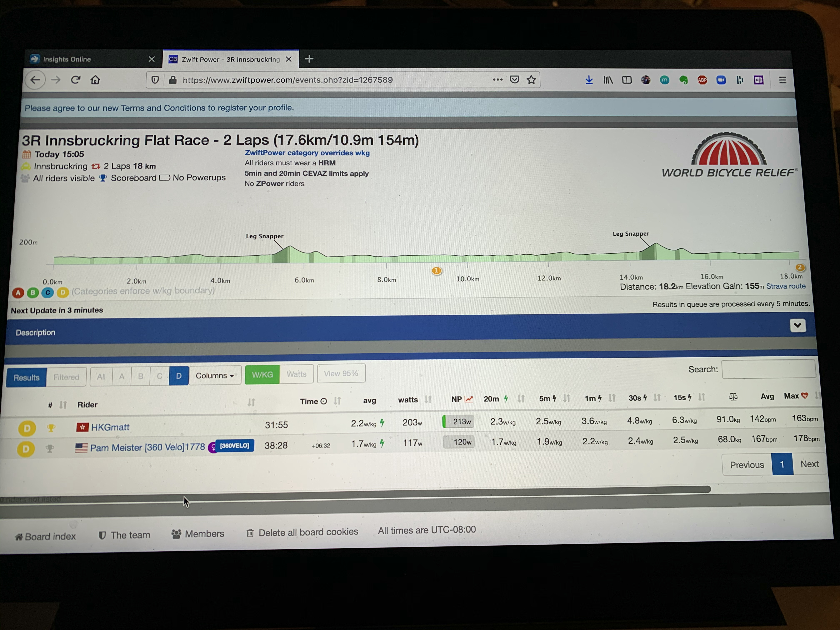Click the World Bicycle Relief logo
This screenshot has height=630, width=840.
pos(729,155)
